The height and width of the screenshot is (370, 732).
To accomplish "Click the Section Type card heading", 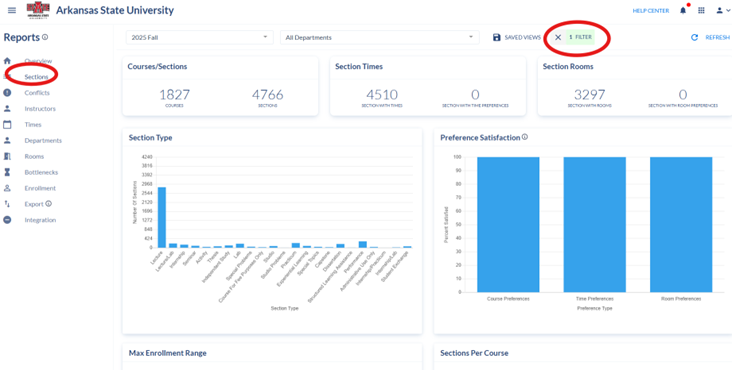I will pyautogui.click(x=150, y=138).
